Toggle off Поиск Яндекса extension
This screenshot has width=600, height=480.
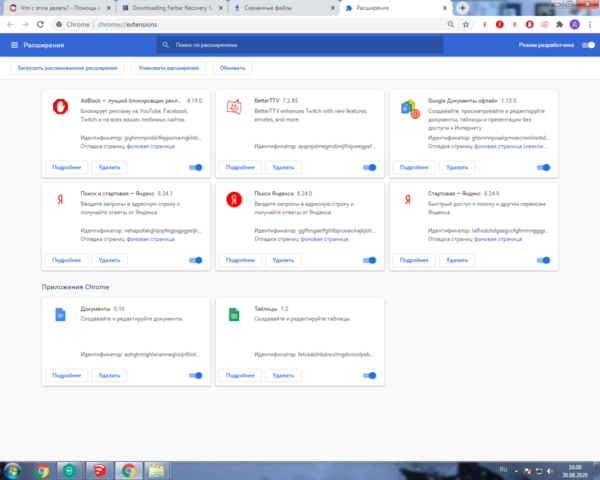(x=369, y=260)
